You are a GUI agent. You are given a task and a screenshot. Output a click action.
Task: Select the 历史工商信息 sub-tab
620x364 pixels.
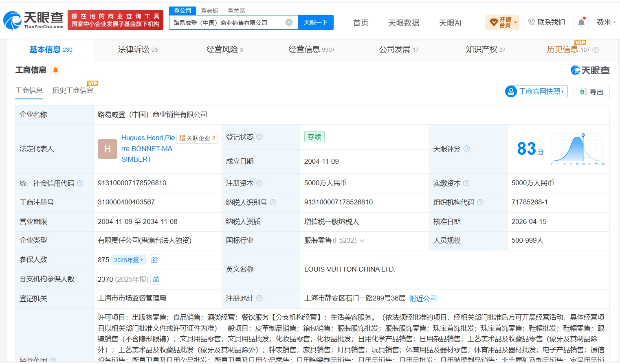[73, 90]
